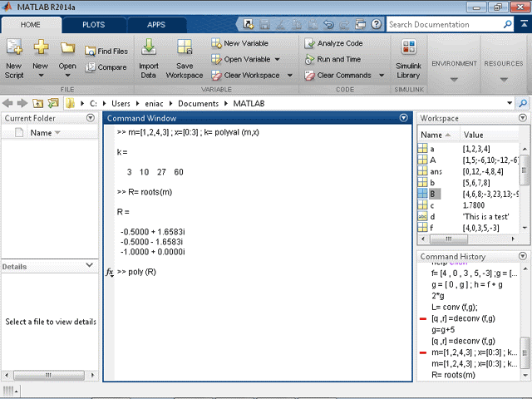Collapse the Details panel chevron
The width and height of the screenshot is (532, 399).
click(90, 265)
